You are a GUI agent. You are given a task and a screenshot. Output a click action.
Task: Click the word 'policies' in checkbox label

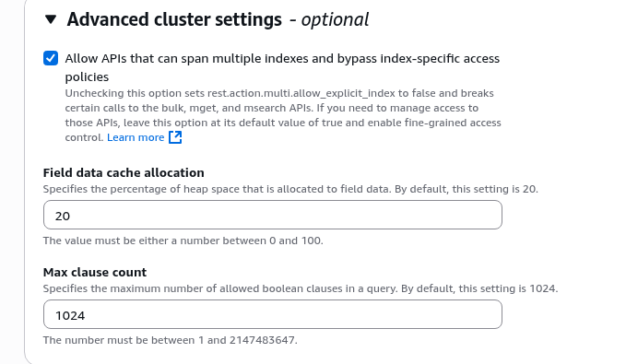click(x=87, y=77)
